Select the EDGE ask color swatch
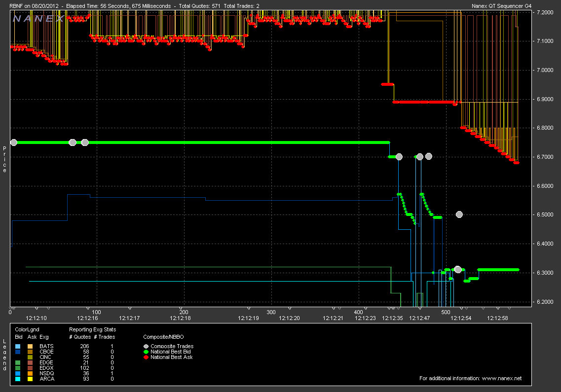561x392 pixels. (30, 363)
